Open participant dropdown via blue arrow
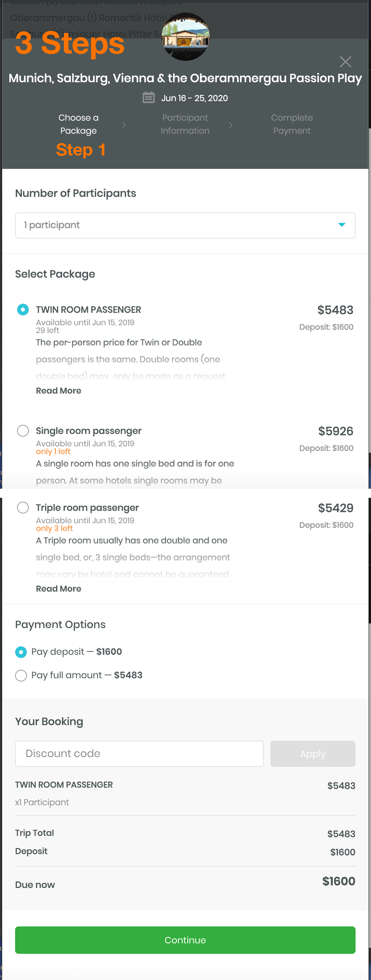The image size is (371, 980). pos(342,225)
